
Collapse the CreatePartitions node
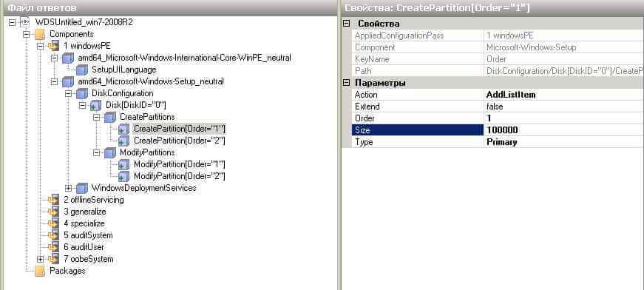97,118
